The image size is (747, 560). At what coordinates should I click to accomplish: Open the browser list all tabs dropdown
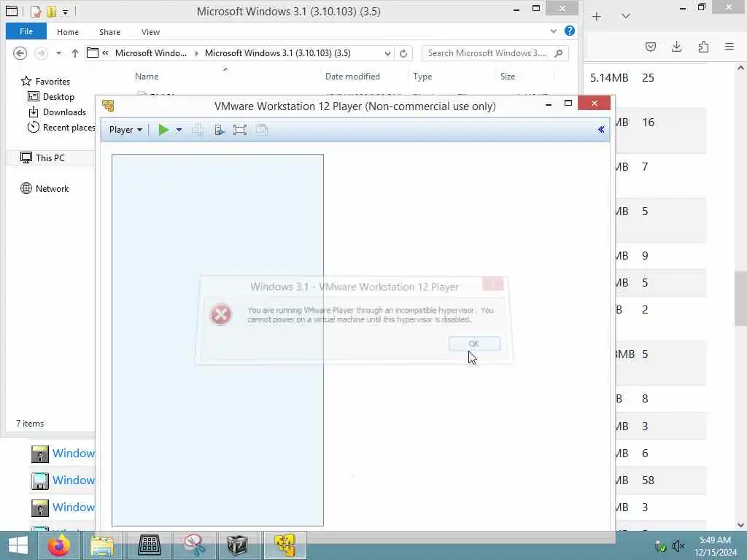point(626,16)
